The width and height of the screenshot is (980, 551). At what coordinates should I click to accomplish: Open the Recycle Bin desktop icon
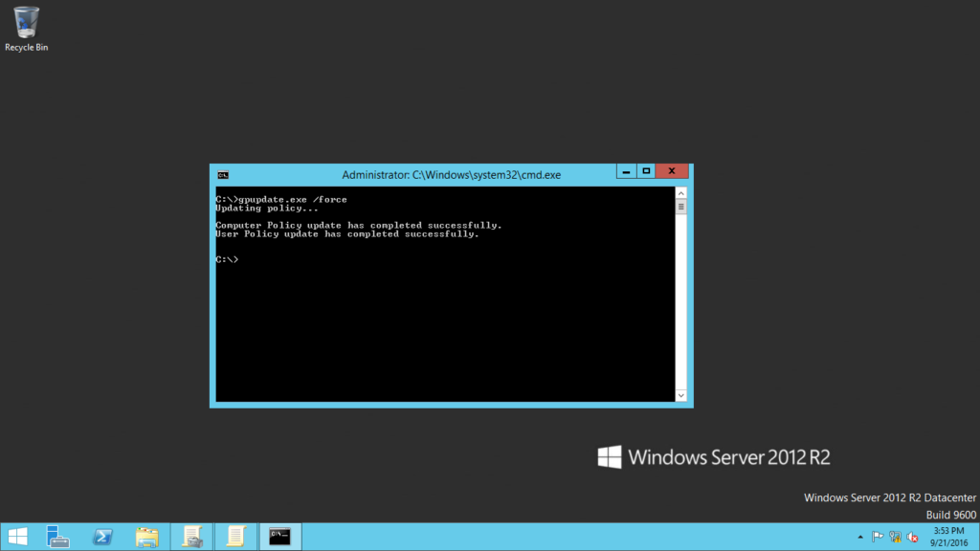26,28
